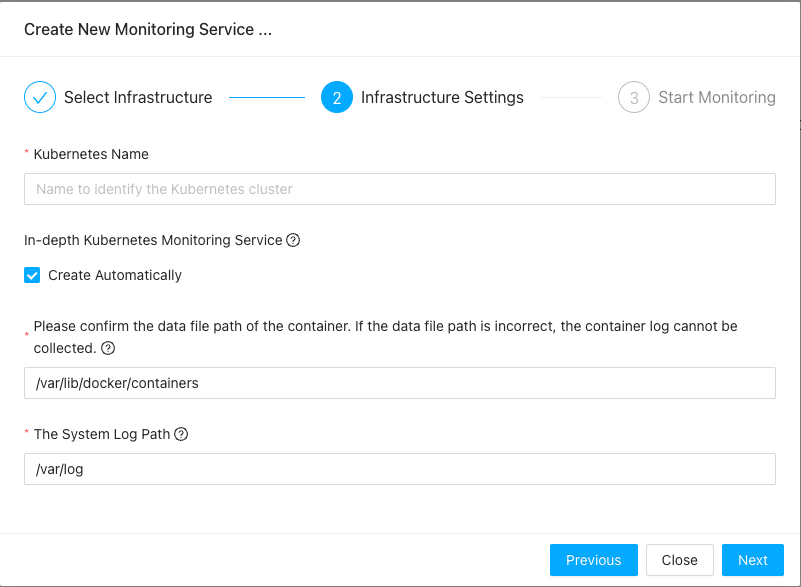The width and height of the screenshot is (801, 587).
Task: Go to the Select Infrastructure step label
Action: click(138, 98)
